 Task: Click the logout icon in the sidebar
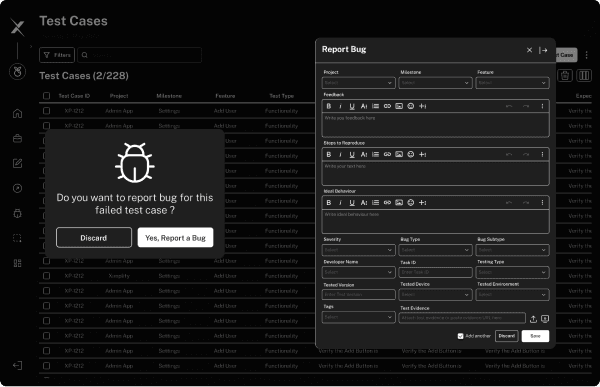(x=17, y=366)
